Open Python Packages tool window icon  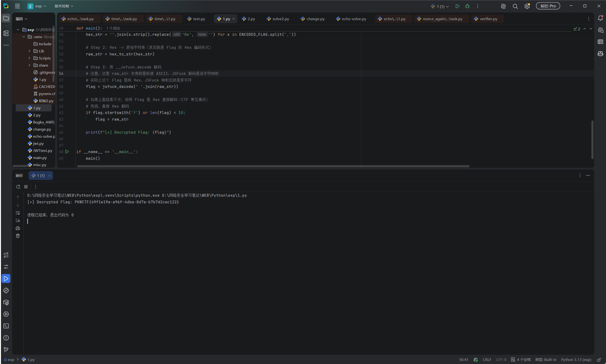point(6,302)
